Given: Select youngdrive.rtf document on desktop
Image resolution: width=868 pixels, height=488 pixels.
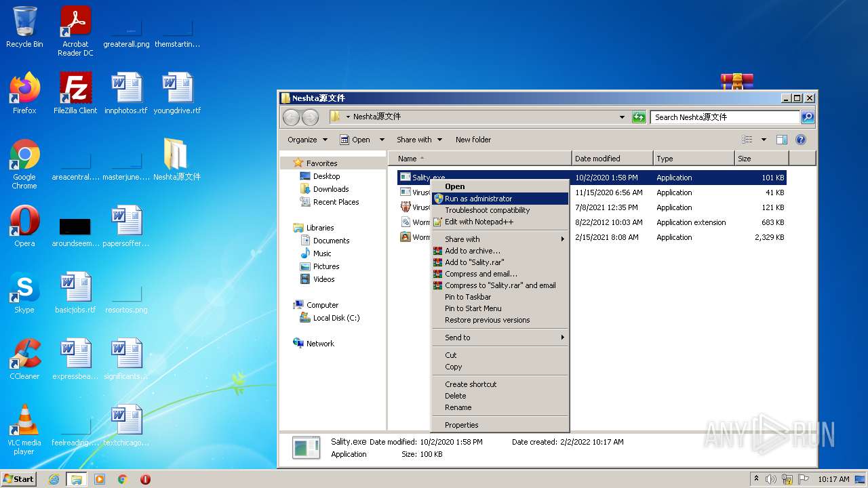Looking at the screenshot, I should (177, 93).
